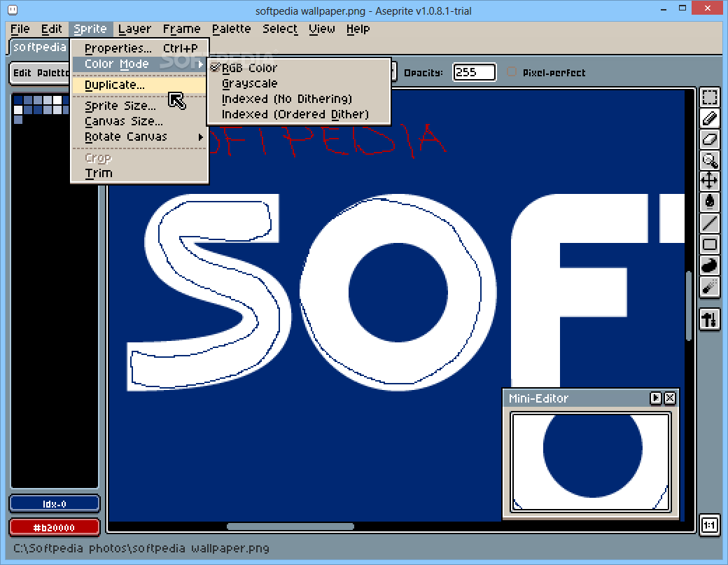Select the Line tool
728x565 pixels.
click(709, 223)
